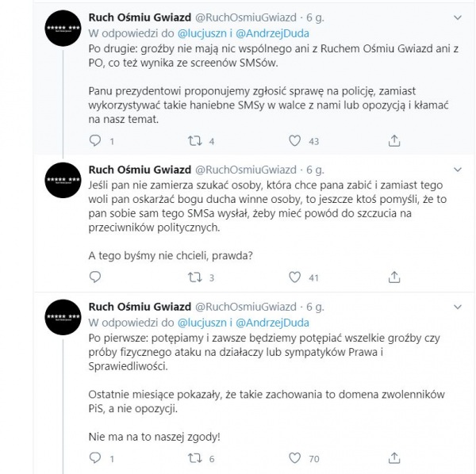Like the first tweet with 43 likes
This screenshot has width=476, height=474.
294,141
